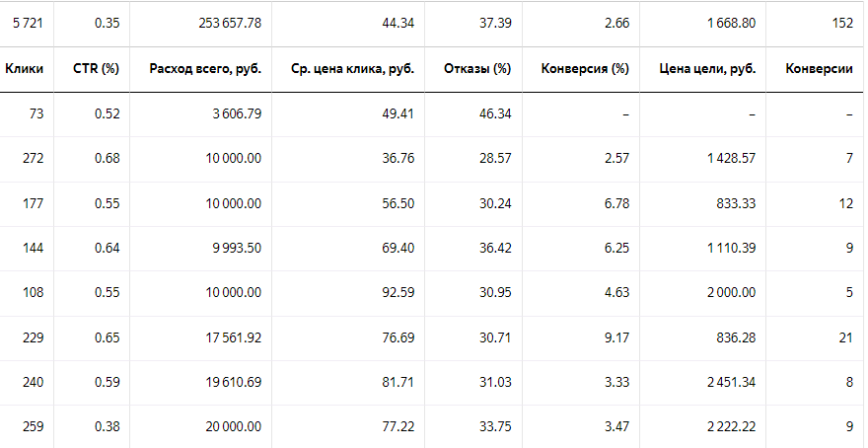The height and width of the screenshot is (448, 868).
Task: Sort by Отказы (%) column header
Action: coord(477,69)
